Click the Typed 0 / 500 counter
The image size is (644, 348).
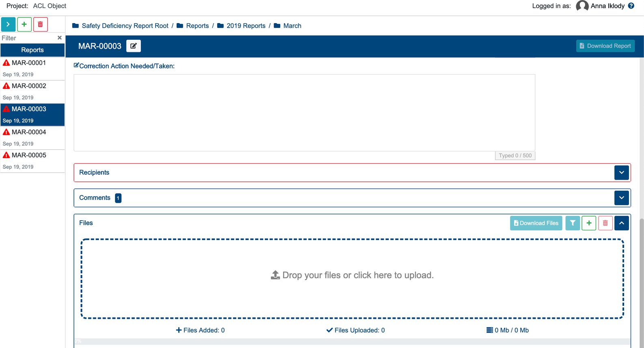pos(515,155)
